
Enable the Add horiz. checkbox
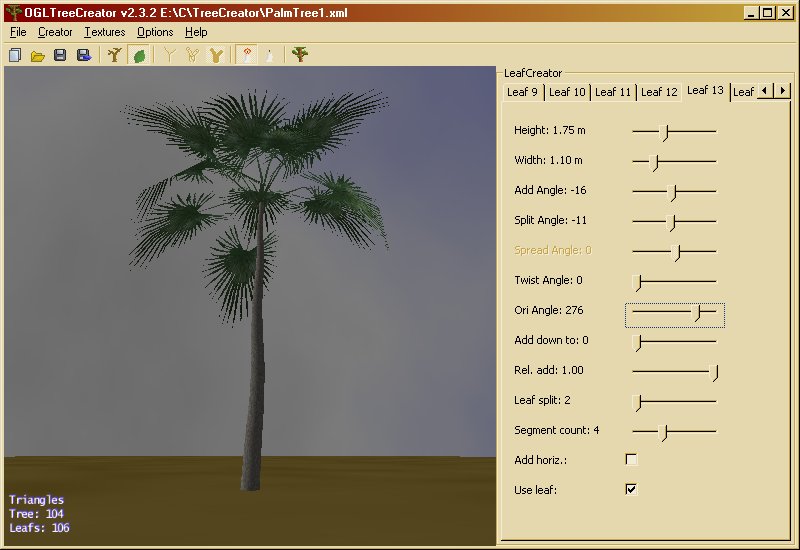[x=631, y=460]
